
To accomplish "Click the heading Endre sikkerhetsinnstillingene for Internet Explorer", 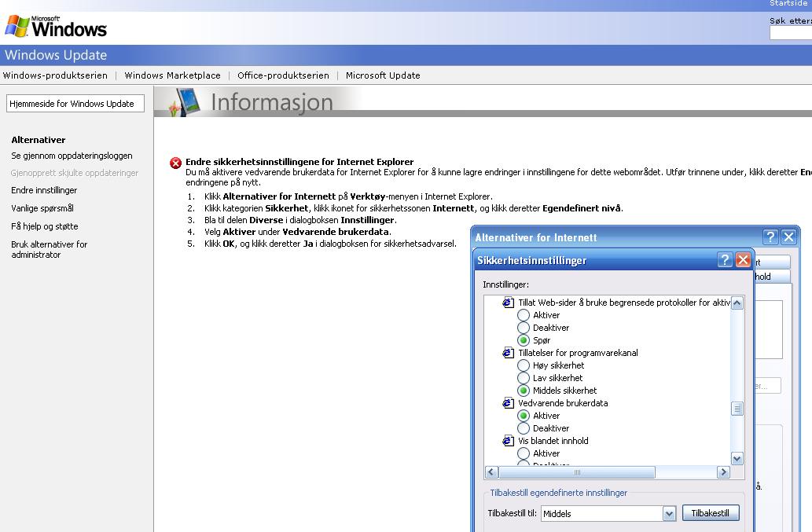I will coord(299,162).
